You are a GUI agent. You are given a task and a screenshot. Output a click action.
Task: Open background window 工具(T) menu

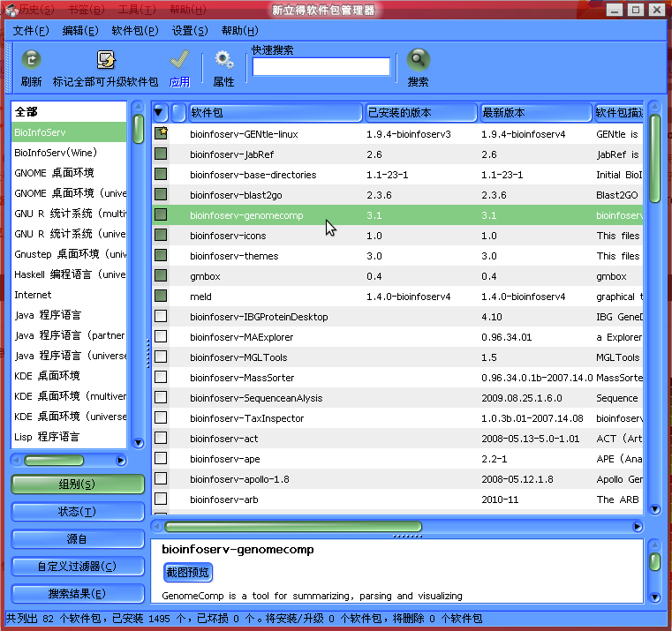click(137, 9)
